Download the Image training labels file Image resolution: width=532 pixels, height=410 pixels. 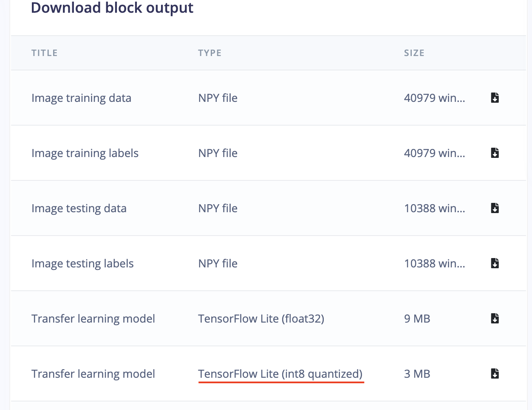[x=495, y=153]
